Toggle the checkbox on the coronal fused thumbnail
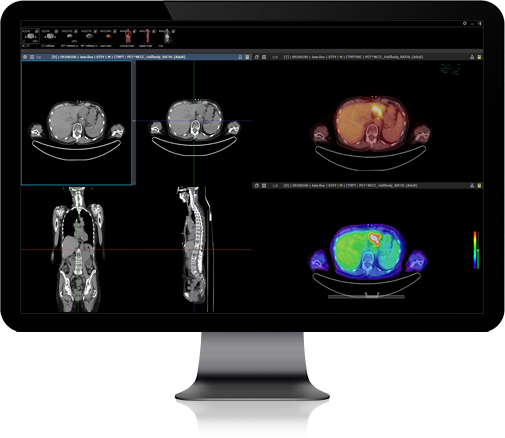 point(134,31)
